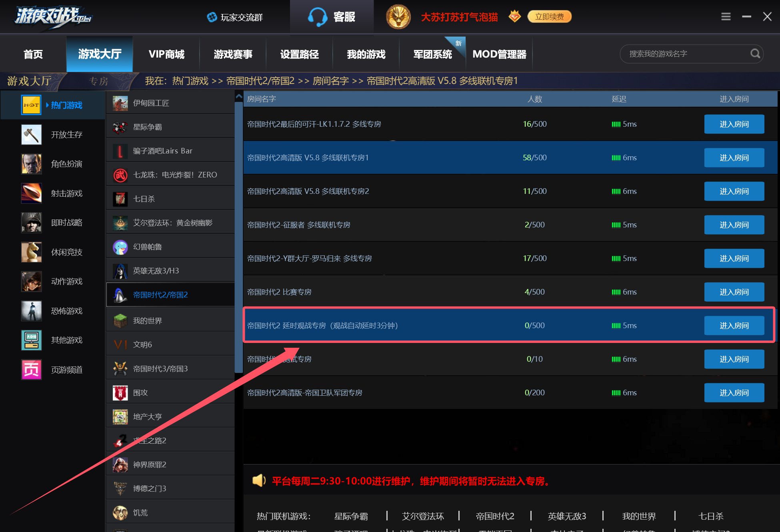Click the 立即续费 renew button
Image resolution: width=780 pixels, height=532 pixels.
550,16
